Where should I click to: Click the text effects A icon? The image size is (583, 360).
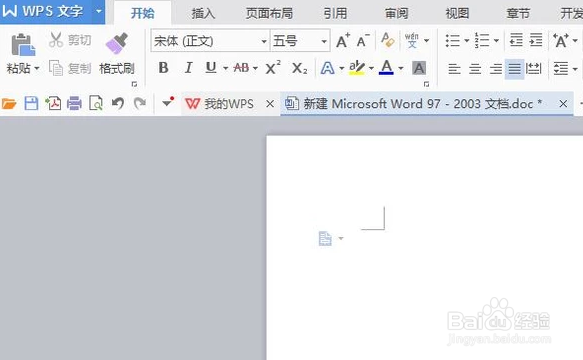[328, 68]
